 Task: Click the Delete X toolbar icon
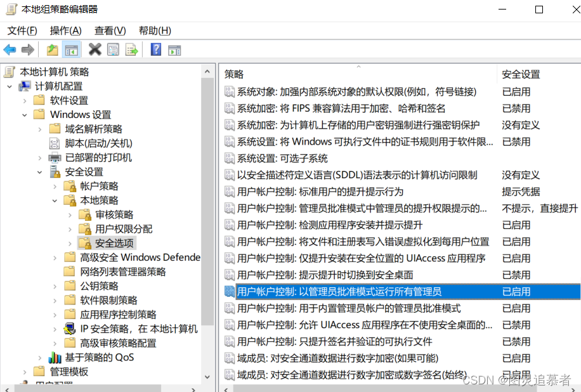click(x=95, y=49)
